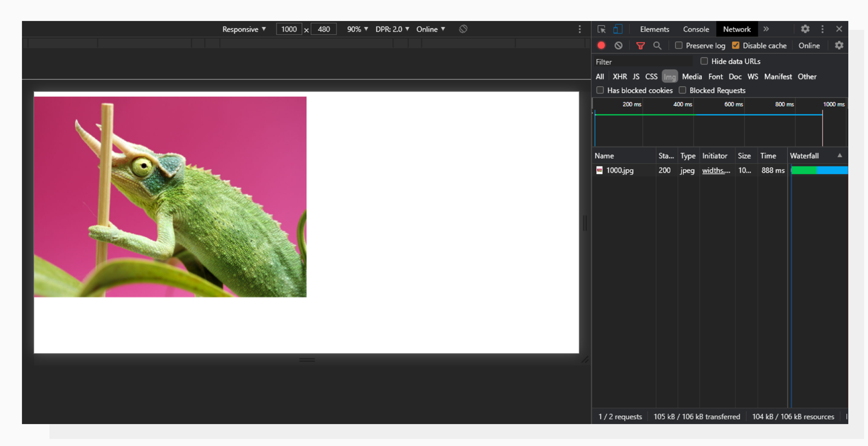Select the 1000.jpg network request
868x446 pixels.
tap(619, 170)
